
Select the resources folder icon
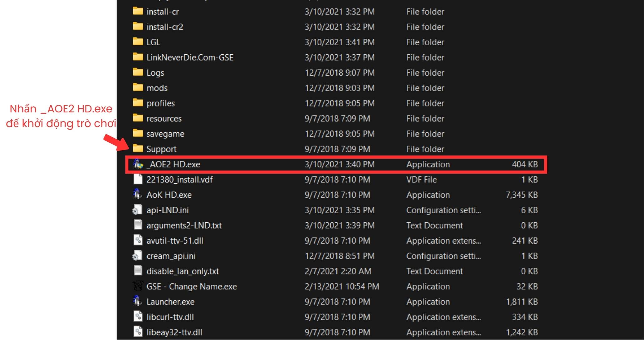click(138, 118)
